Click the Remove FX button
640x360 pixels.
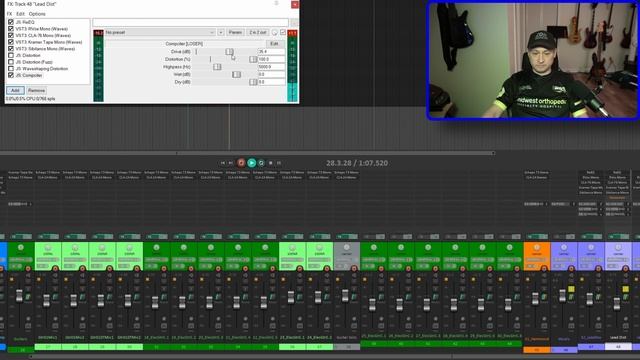tap(36, 90)
